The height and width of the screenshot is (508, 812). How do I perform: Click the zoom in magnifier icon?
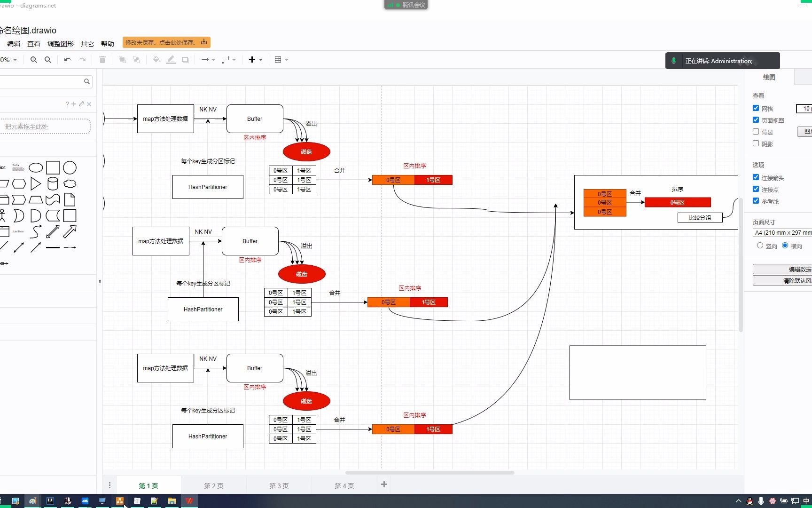click(x=34, y=60)
